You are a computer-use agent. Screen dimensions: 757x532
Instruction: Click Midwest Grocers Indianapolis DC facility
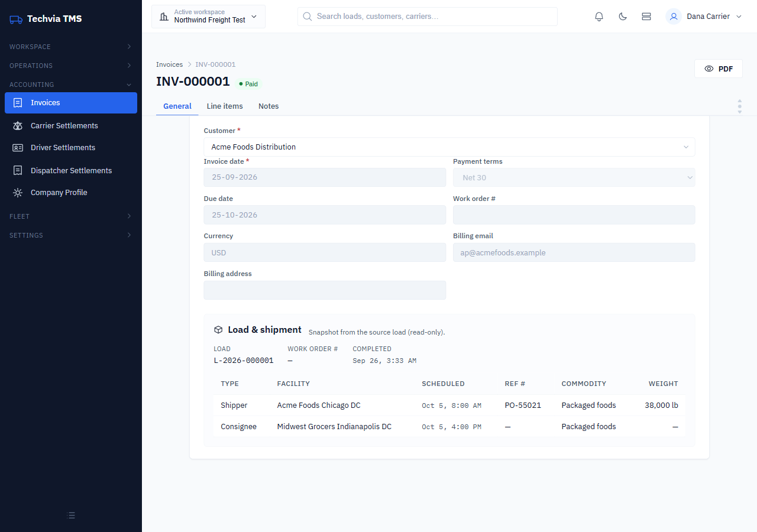(x=334, y=427)
